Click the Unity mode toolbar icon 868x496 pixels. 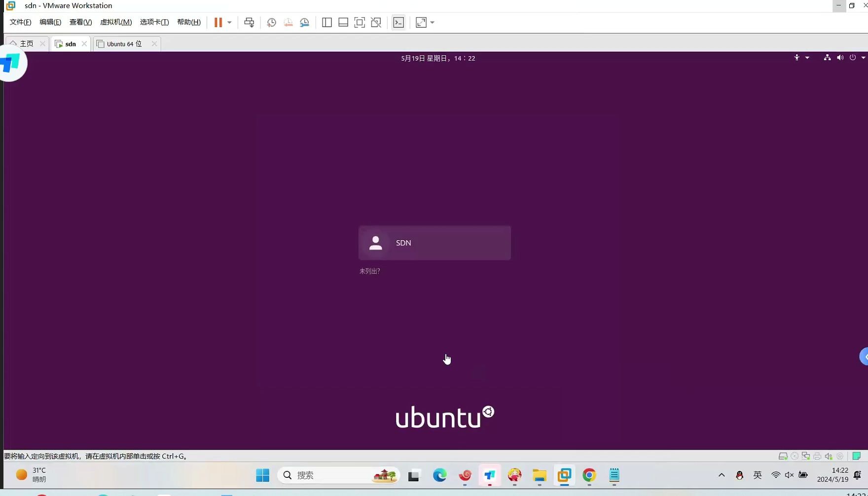pos(376,22)
